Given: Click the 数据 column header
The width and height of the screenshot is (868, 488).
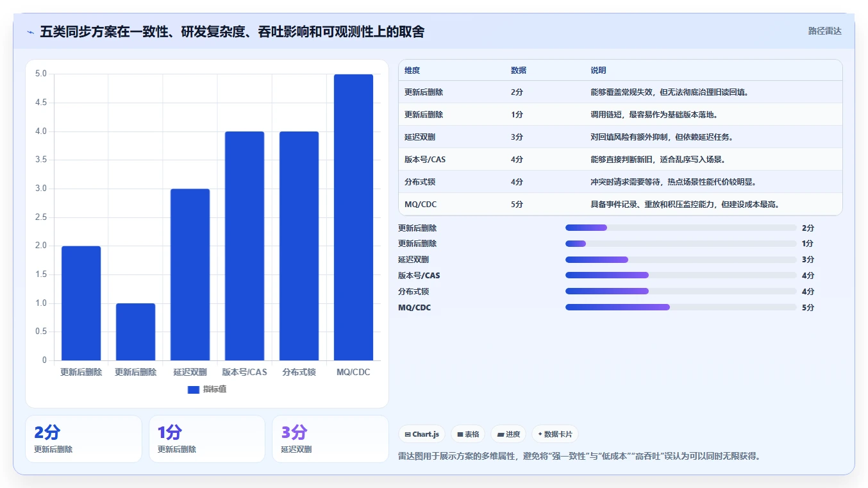Looking at the screenshot, I should pyautogui.click(x=519, y=71).
